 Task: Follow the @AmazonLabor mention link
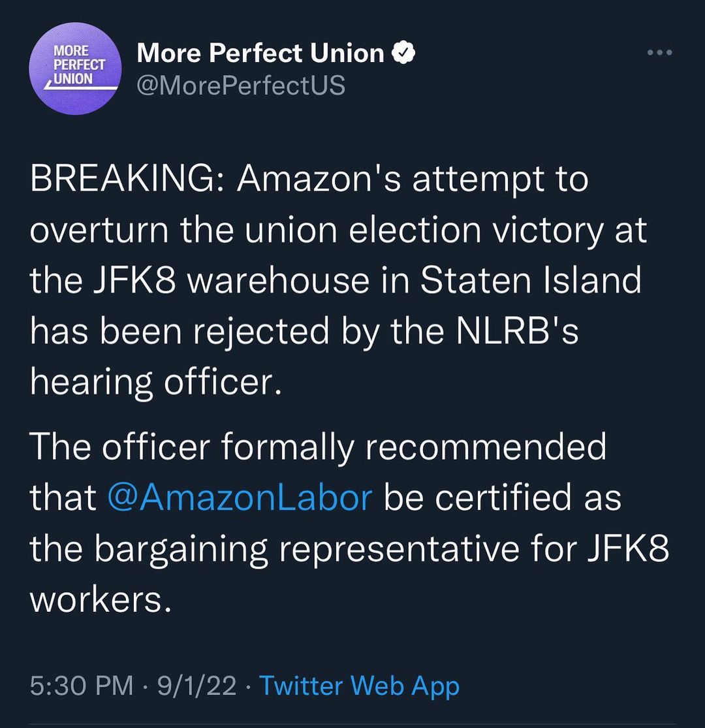click(x=239, y=498)
